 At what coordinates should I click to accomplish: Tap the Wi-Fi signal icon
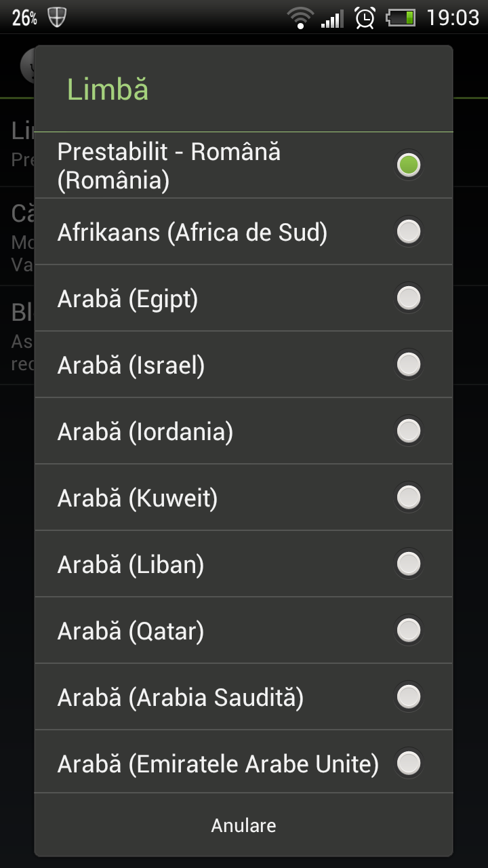click(299, 18)
